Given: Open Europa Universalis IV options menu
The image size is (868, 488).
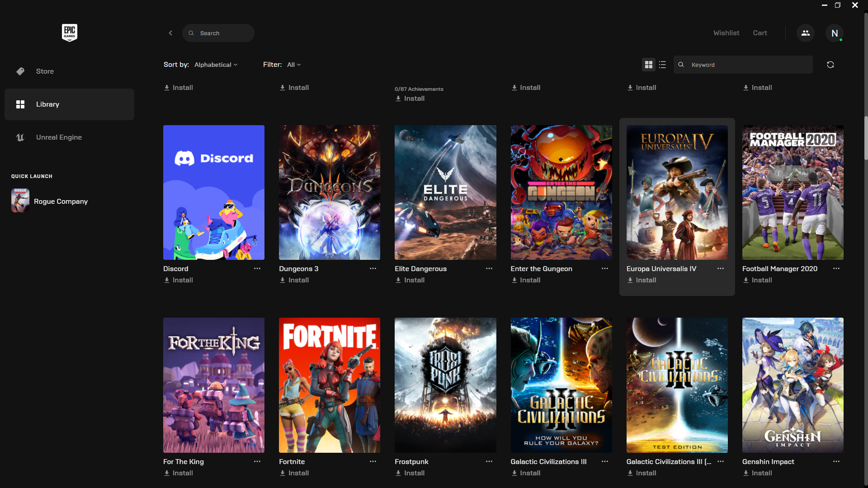Looking at the screenshot, I should (x=720, y=268).
